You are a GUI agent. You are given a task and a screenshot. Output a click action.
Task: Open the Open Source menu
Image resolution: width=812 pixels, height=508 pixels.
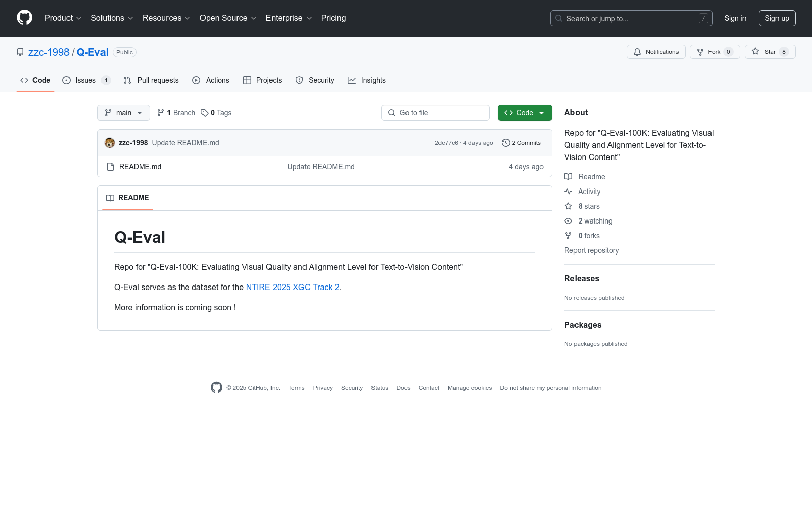[228, 18]
